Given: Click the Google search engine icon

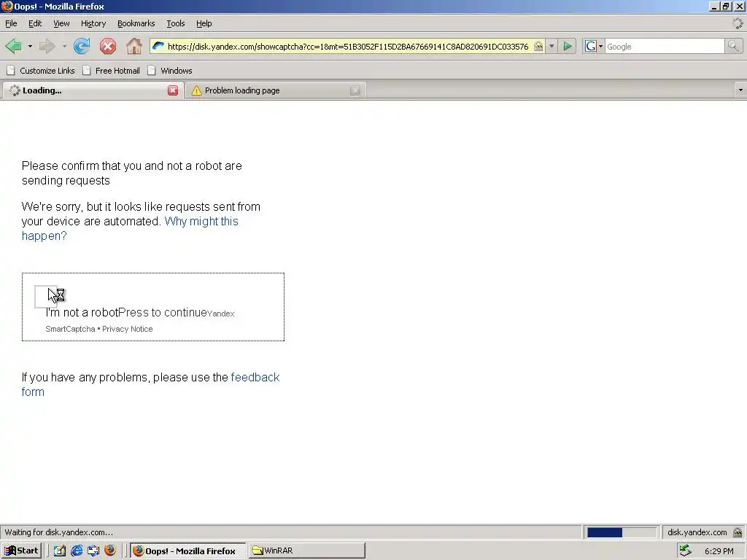Looking at the screenshot, I should pyautogui.click(x=591, y=46).
